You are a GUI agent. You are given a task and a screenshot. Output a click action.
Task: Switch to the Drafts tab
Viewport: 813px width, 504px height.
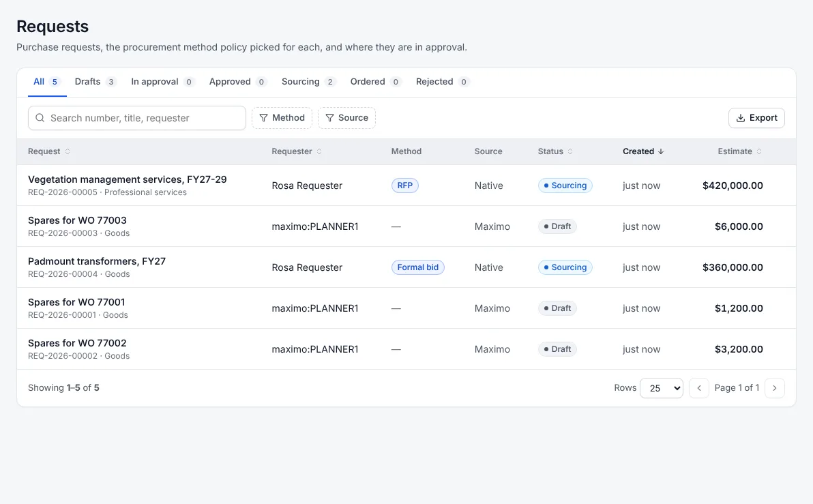click(x=95, y=82)
